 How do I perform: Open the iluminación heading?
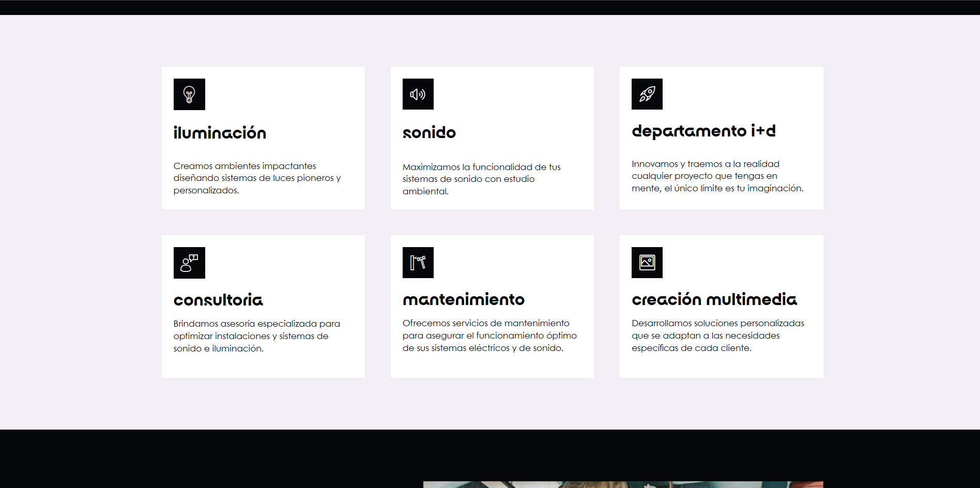click(x=220, y=132)
